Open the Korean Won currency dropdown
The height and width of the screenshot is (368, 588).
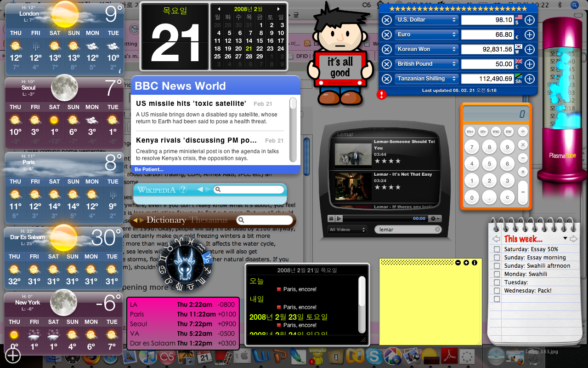pos(427,49)
